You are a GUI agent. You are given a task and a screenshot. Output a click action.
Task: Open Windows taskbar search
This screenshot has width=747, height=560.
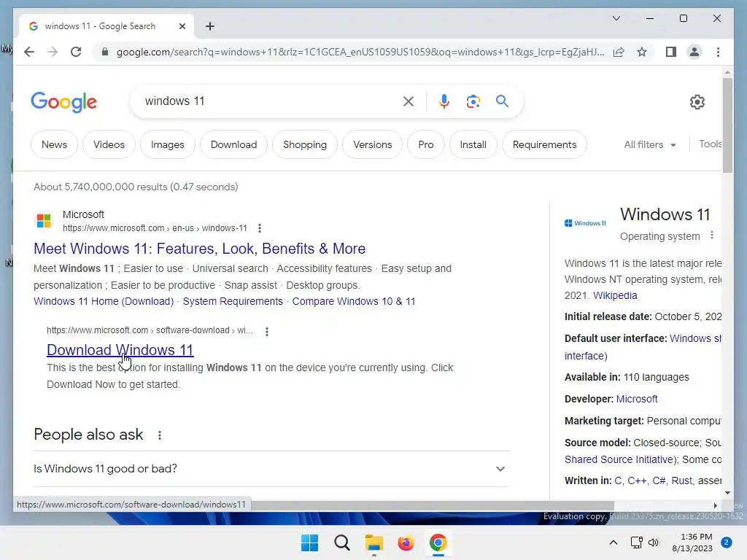click(x=341, y=542)
